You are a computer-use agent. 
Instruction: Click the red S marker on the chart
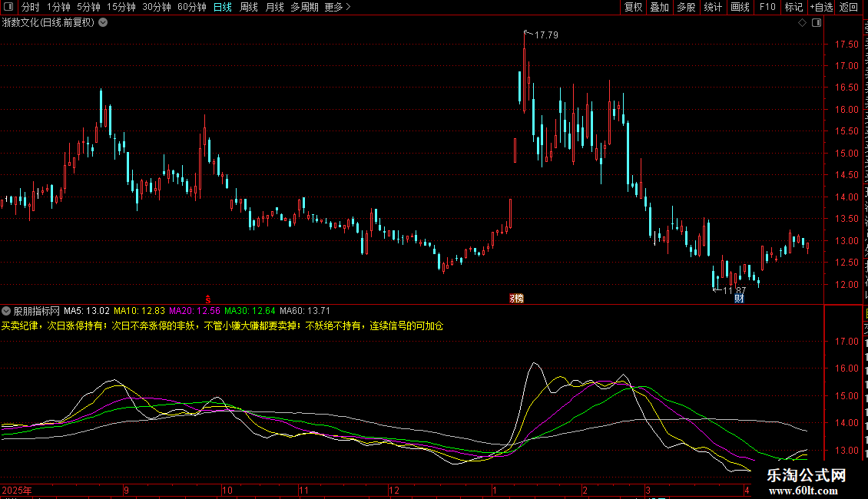coord(208,299)
